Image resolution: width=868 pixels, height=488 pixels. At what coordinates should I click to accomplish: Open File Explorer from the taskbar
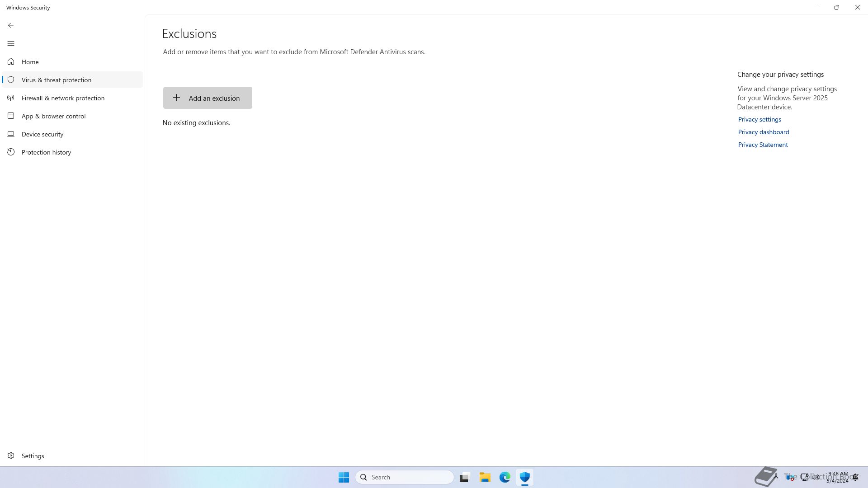(x=485, y=477)
